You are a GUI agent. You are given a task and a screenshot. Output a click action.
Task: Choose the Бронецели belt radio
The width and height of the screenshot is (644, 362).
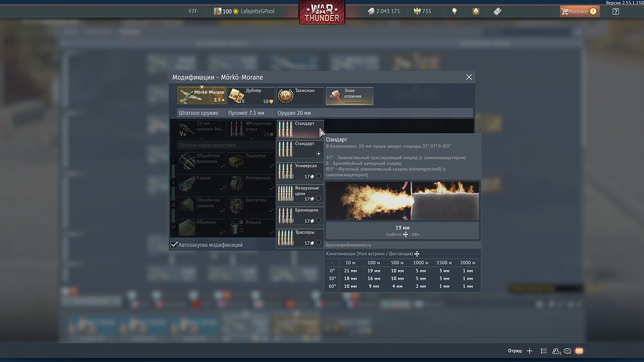tap(318, 221)
